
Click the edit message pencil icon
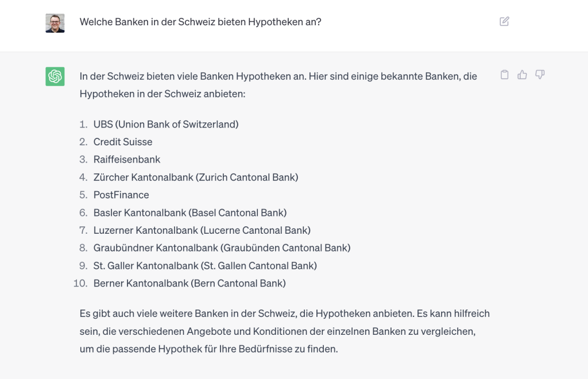point(504,21)
